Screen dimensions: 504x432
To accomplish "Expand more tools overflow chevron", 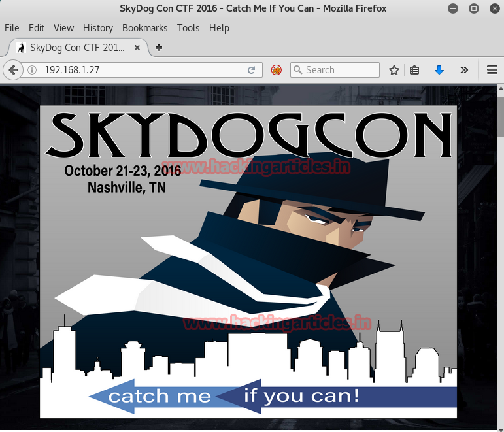I will click(464, 70).
